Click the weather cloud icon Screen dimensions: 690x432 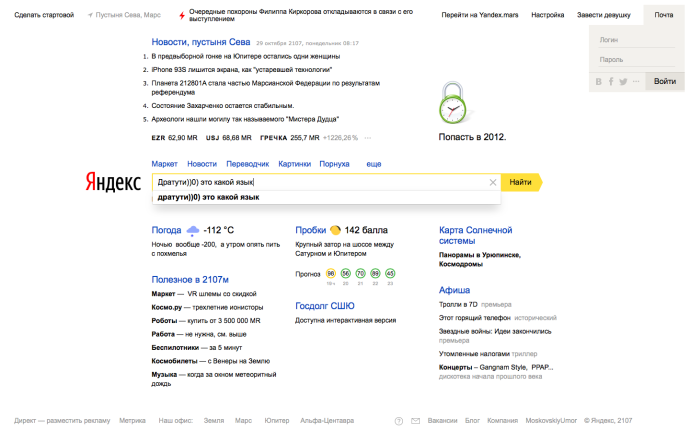click(192, 230)
